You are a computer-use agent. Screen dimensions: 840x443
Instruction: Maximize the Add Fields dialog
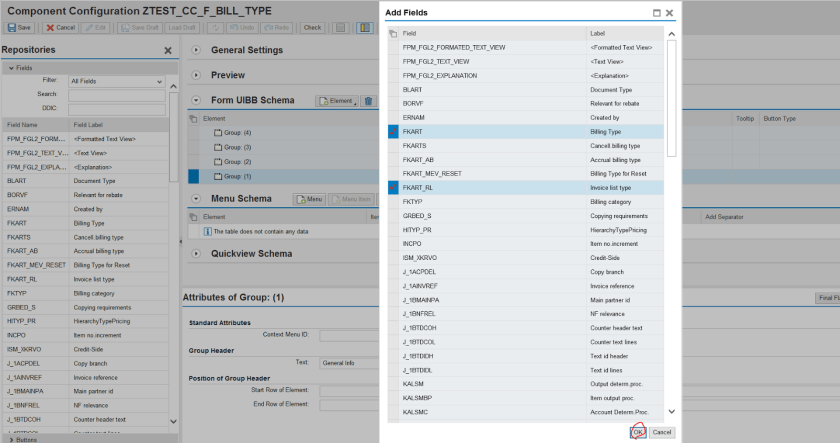click(x=656, y=13)
